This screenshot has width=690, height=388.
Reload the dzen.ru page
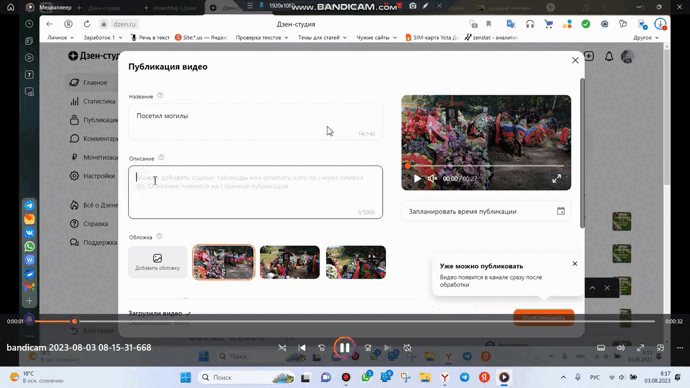click(x=87, y=24)
